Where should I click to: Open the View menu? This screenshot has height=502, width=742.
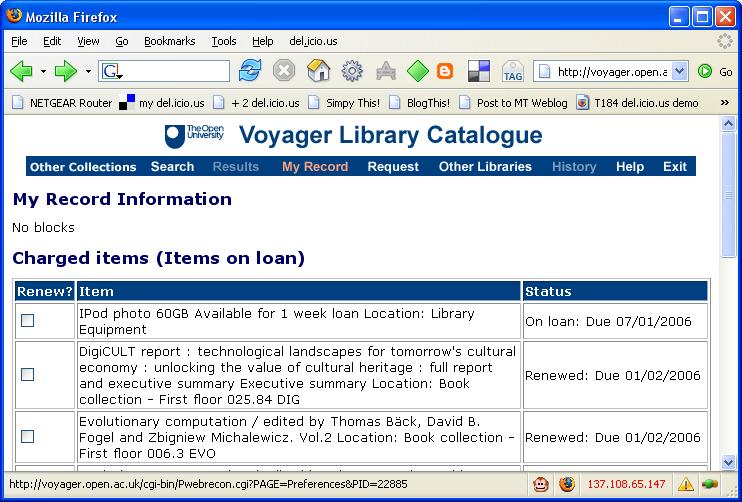[x=88, y=42]
